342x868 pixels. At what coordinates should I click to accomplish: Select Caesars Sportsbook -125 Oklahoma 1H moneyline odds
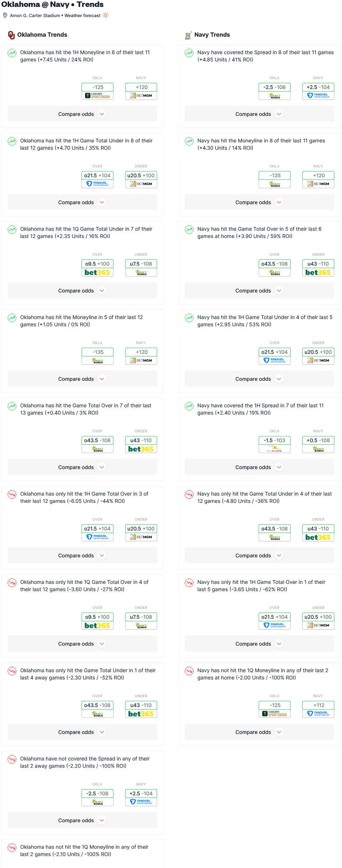pos(98,91)
